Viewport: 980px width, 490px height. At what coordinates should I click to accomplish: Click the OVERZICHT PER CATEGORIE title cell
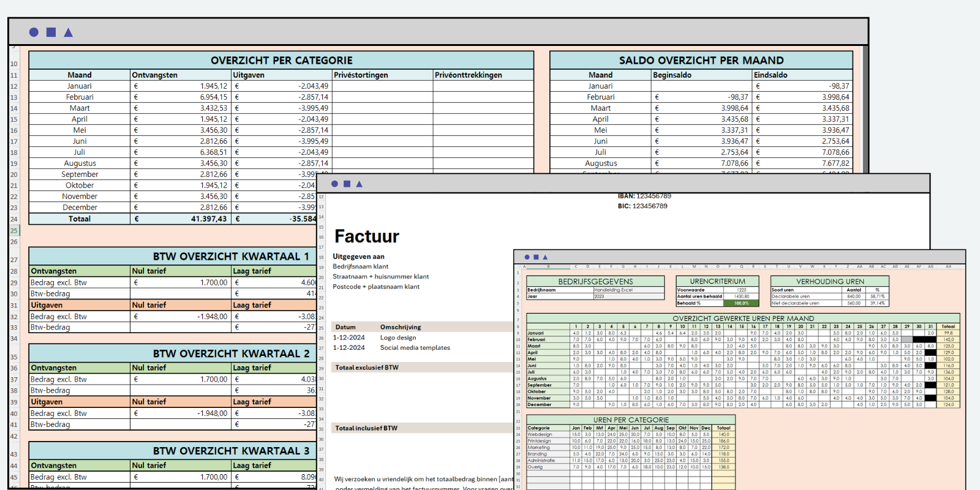tap(281, 61)
